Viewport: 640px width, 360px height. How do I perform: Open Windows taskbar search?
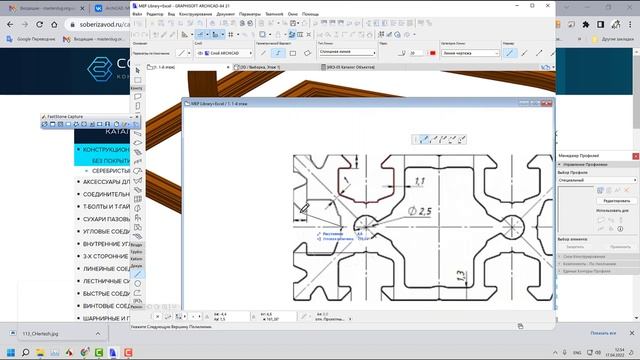pyautogui.click(x=25, y=352)
